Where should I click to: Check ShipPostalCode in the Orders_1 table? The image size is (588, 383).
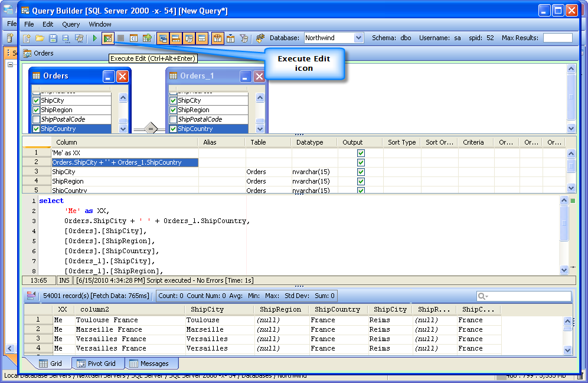(173, 119)
